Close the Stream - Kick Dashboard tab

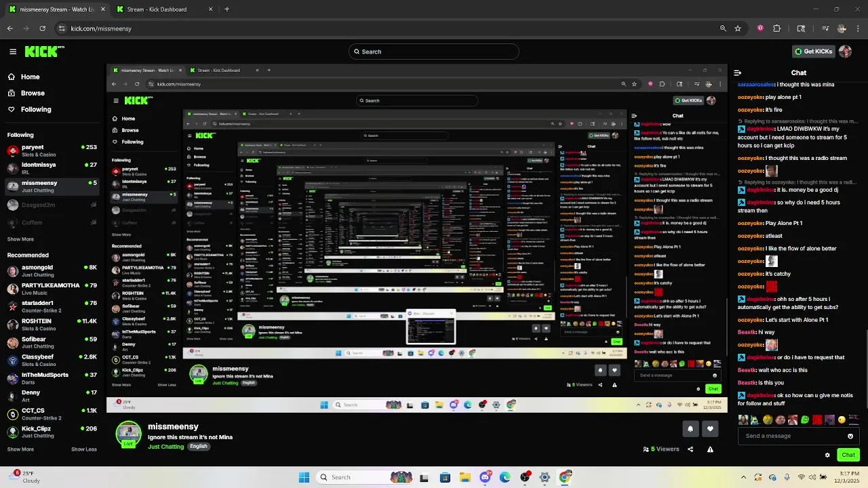(x=210, y=9)
